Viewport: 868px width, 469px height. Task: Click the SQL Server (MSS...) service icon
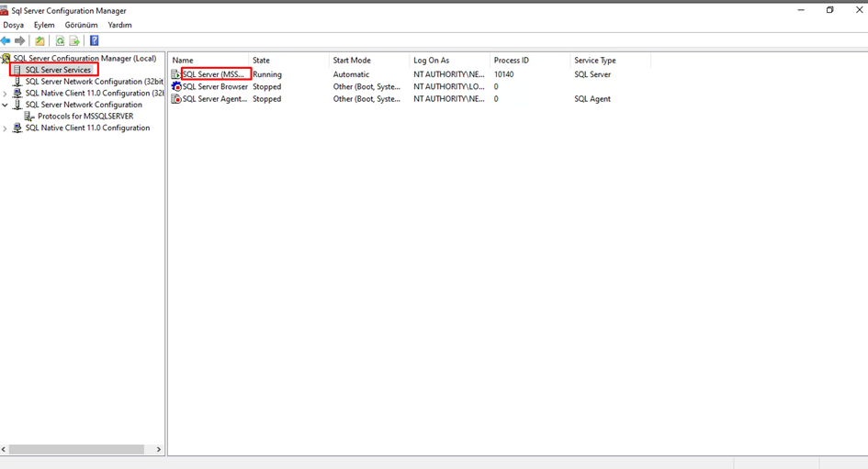[x=176, y=74]
